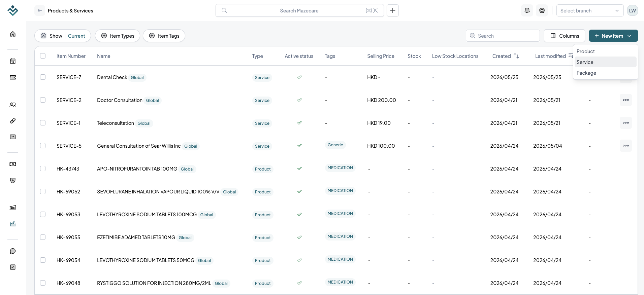
Task: Choose Service from the New Item menu
Action: click(605, 62)
